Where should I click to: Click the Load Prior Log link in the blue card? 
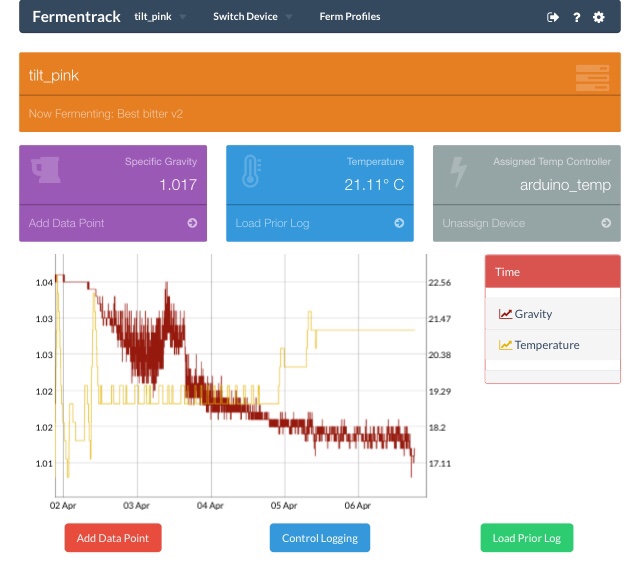click(x=272, y=223)
